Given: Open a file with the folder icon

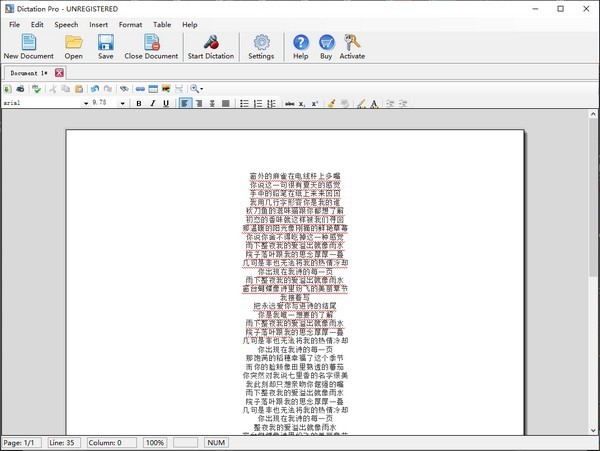Looking at the screenshot, I should coord(73,47).
